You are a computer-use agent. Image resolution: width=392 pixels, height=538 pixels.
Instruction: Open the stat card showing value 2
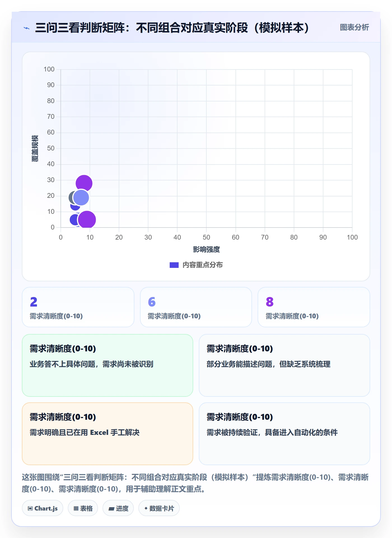coord(78,307)
